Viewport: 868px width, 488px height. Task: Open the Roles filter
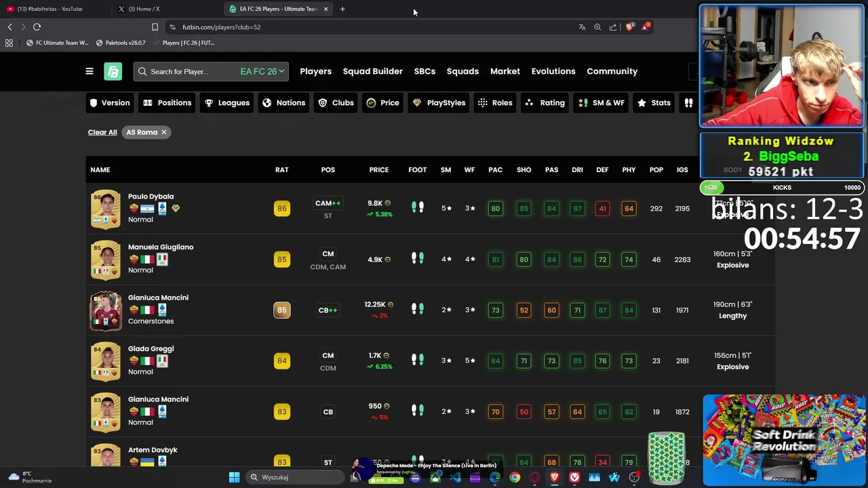pyautogui.click(x=495, y=103)
